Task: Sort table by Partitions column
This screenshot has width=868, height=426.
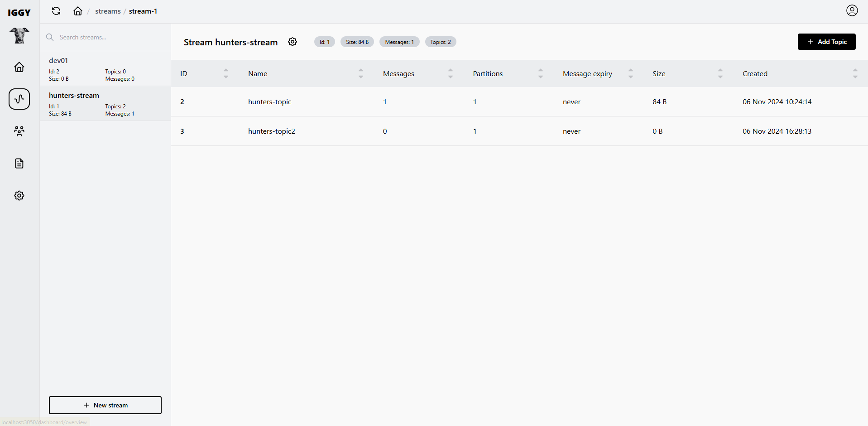Action: click(541, 73)
